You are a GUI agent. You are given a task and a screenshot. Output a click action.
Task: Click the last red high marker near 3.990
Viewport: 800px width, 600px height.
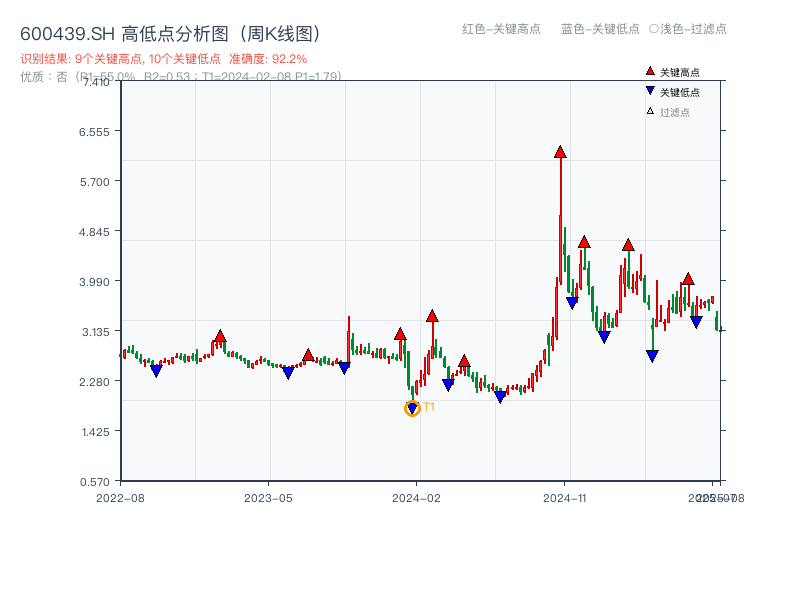(688, 279)
